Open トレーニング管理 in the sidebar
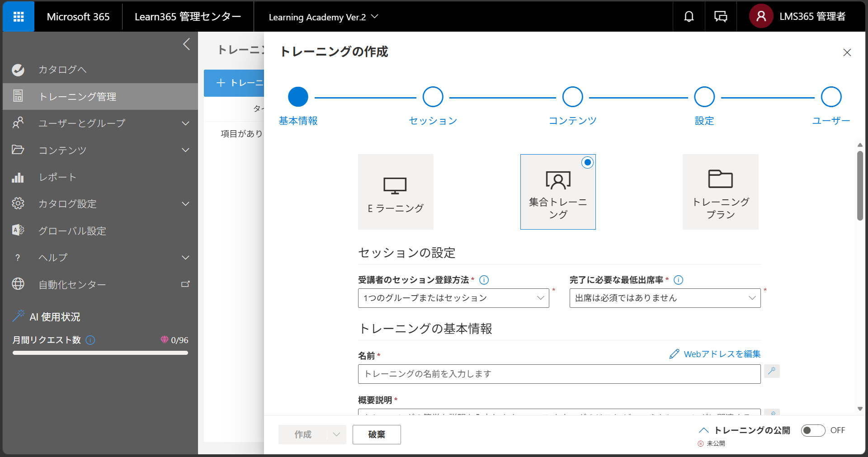Image resolution: width=868 pixels, height=457 pixels. coord(100,96)
